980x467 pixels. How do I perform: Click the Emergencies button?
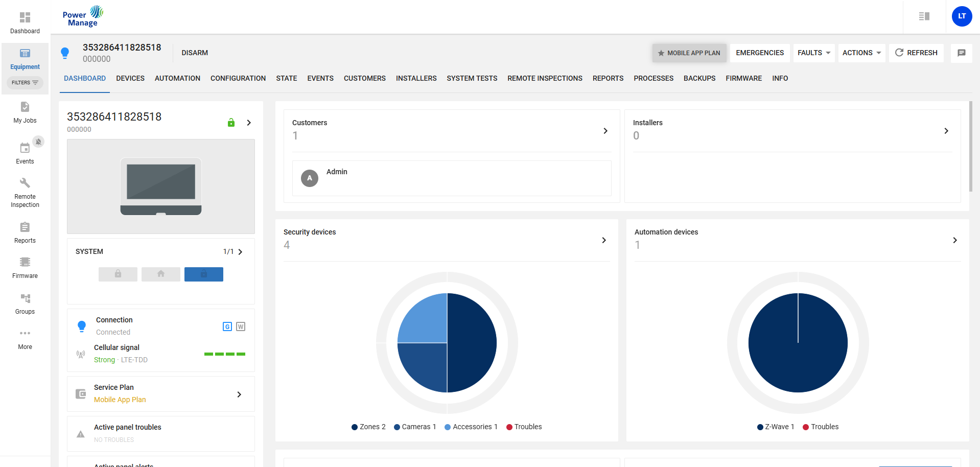click(759, 53)
